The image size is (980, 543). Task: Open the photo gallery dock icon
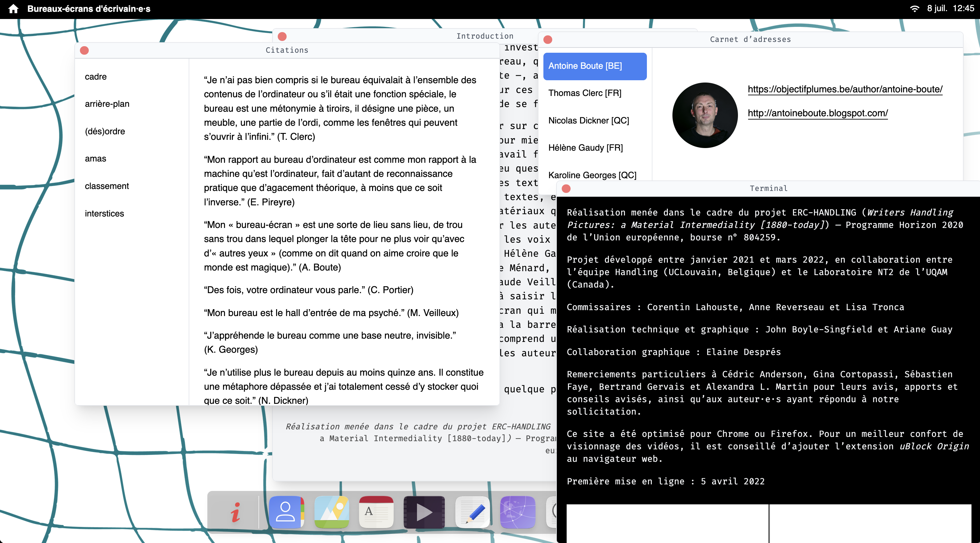click(331, 512)
